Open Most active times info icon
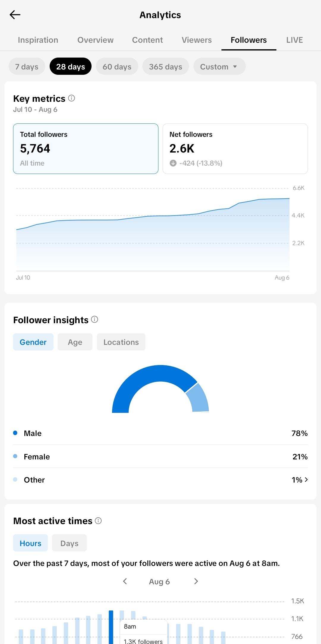321x644 pixels. click(98, 521)
